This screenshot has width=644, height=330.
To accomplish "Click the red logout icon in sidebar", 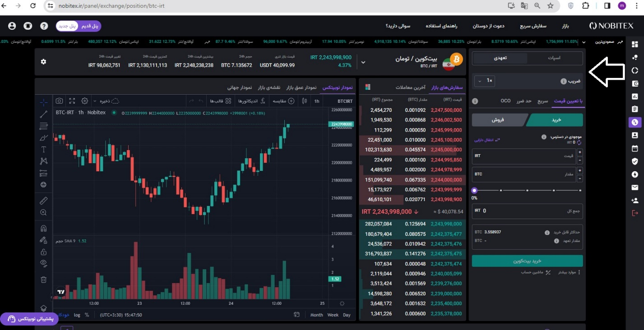I will 635,213.
